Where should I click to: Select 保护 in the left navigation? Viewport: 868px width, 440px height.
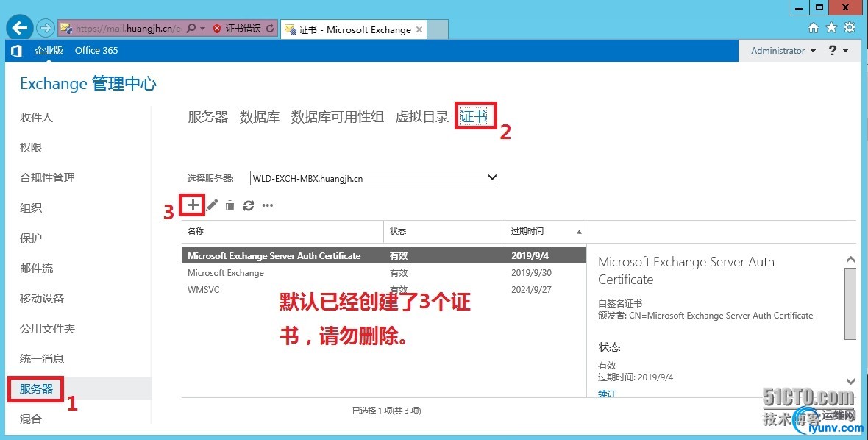pyautogui.click(x=30, y=238)
